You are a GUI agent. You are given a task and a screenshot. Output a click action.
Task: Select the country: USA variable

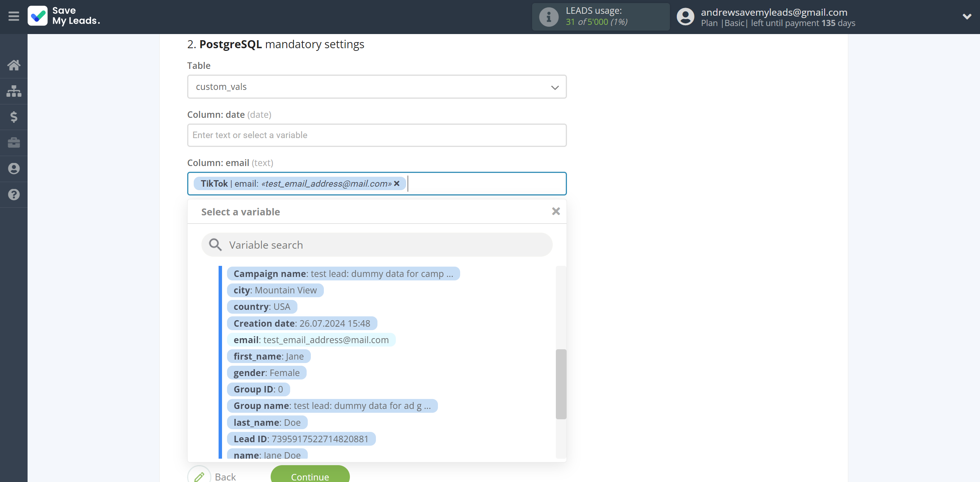point(262,307)
